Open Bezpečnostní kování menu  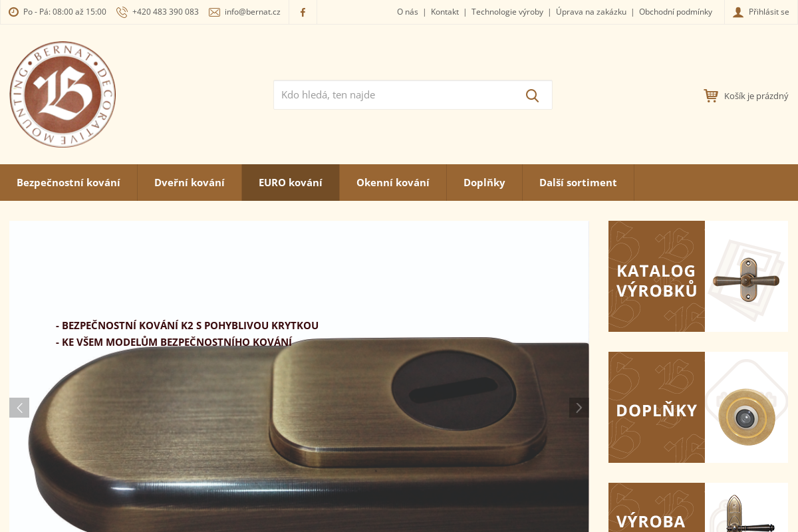(x=68, y=182)
